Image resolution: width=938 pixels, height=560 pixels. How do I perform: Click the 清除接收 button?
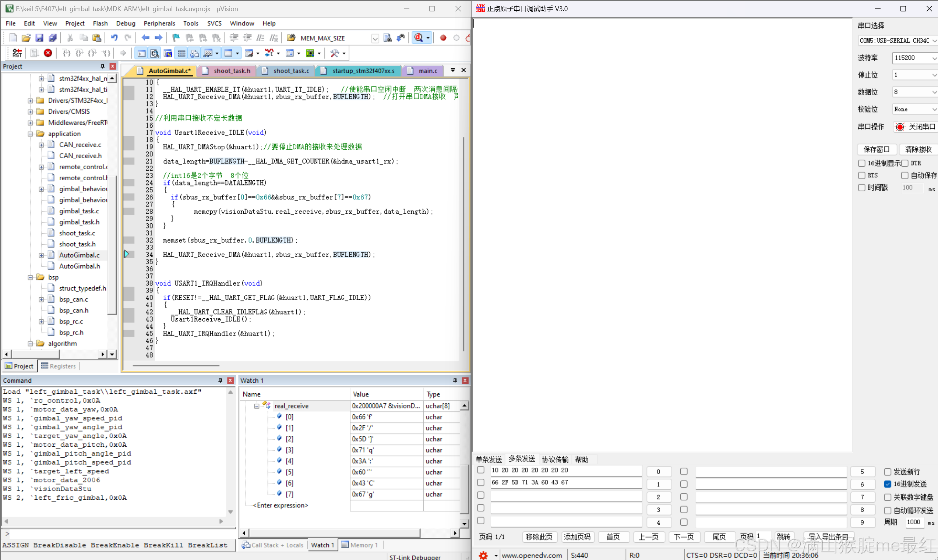[918, 149]
